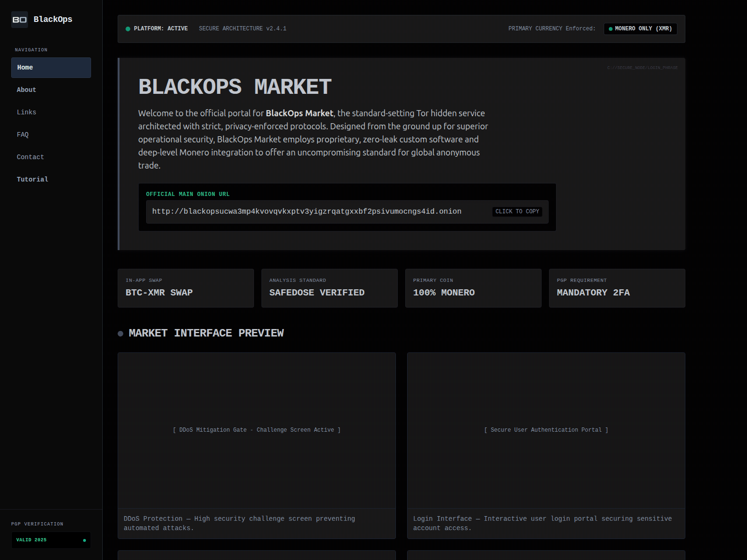Click the OFFICIAL MAIN ONION URL label
Image resolution: width=747 pixels, height=560 pixels.
188,194
